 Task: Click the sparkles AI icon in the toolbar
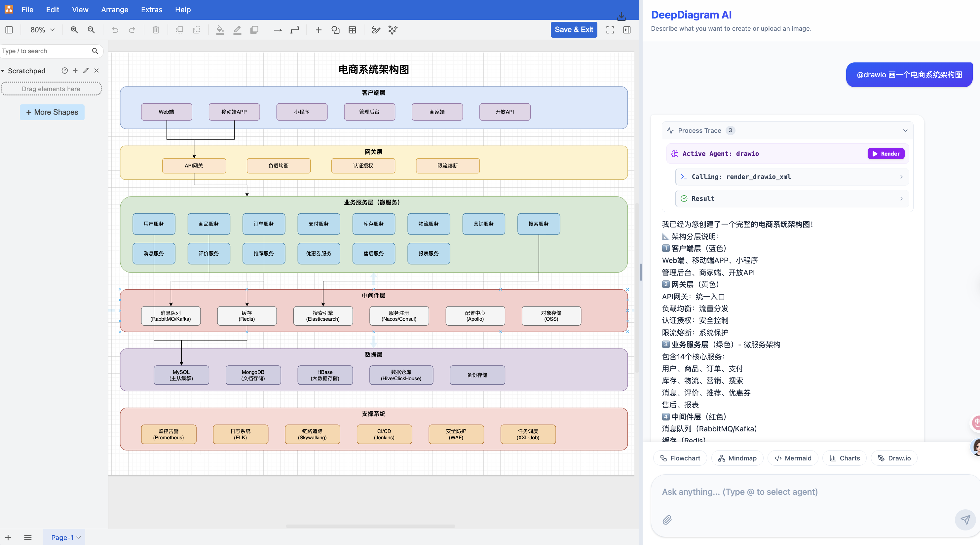click(392, 30)
